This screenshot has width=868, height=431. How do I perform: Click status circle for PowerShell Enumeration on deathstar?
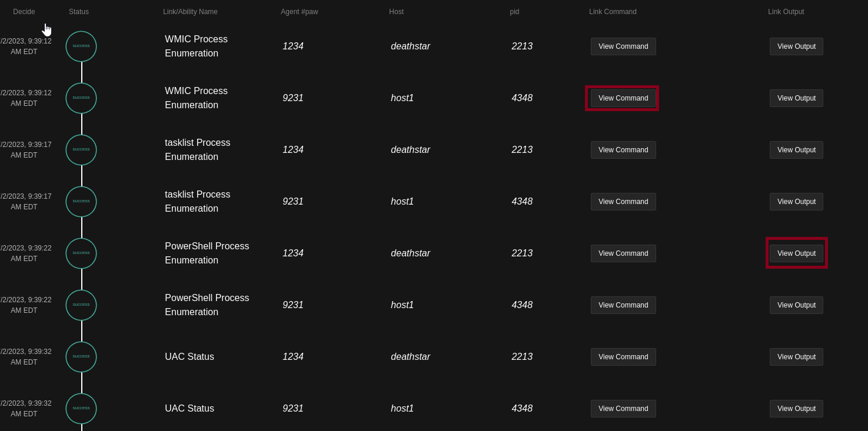coord(81,253)
